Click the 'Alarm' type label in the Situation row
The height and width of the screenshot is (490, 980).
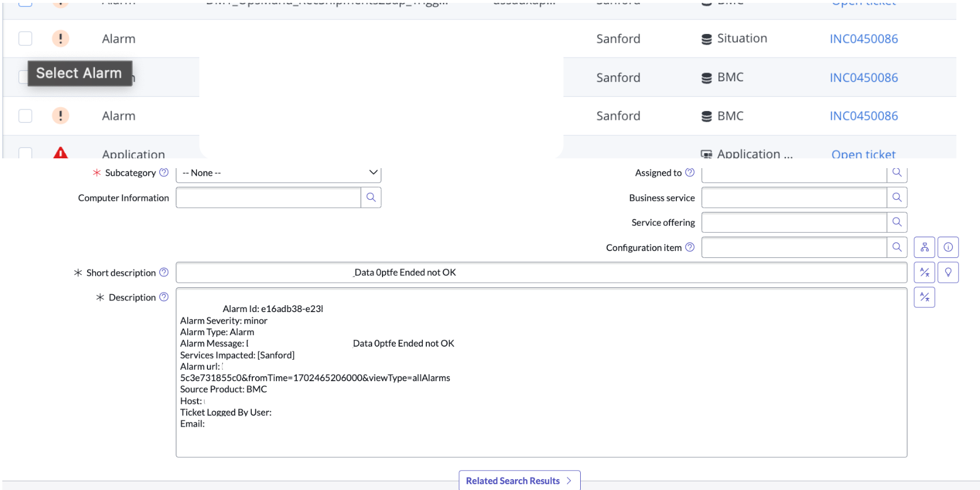pyautogui.click(x=119, y=39)
